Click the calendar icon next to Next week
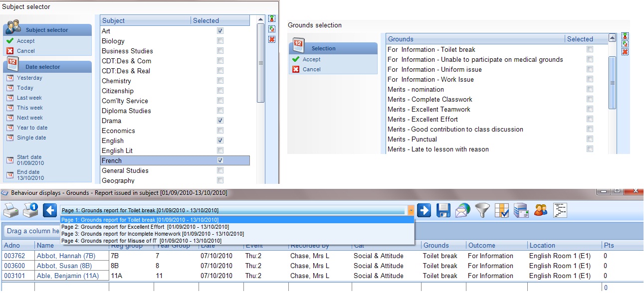This screenshot has width=644, height=293. coord(10,118)
